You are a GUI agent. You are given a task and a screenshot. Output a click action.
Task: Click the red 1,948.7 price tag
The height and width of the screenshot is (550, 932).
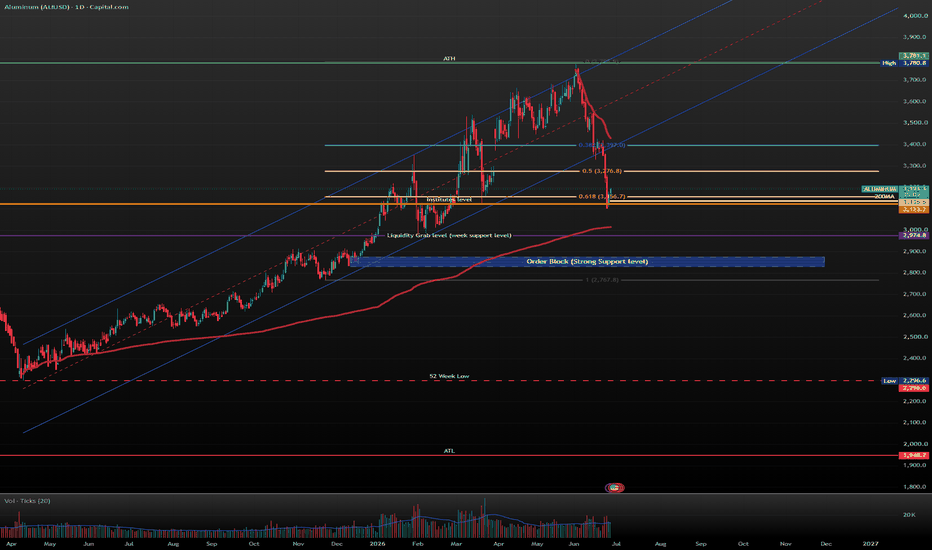tap(915, 455)
